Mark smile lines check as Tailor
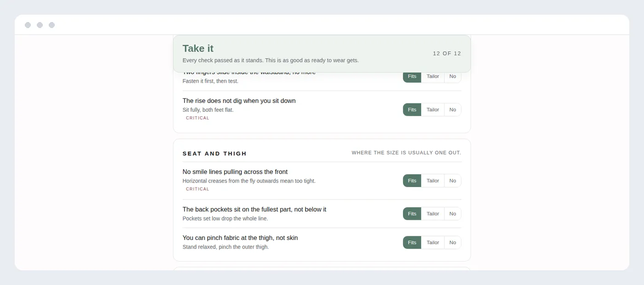 433,181
